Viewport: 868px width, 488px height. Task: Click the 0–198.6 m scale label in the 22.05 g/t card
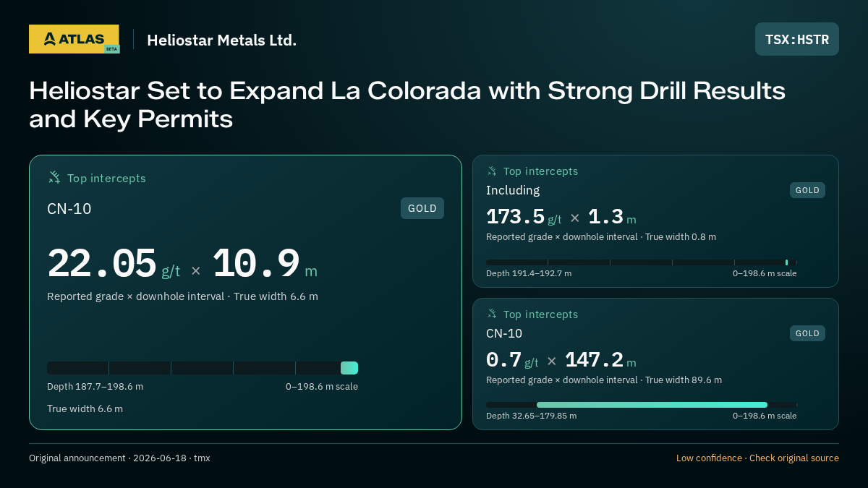point(322,386)
